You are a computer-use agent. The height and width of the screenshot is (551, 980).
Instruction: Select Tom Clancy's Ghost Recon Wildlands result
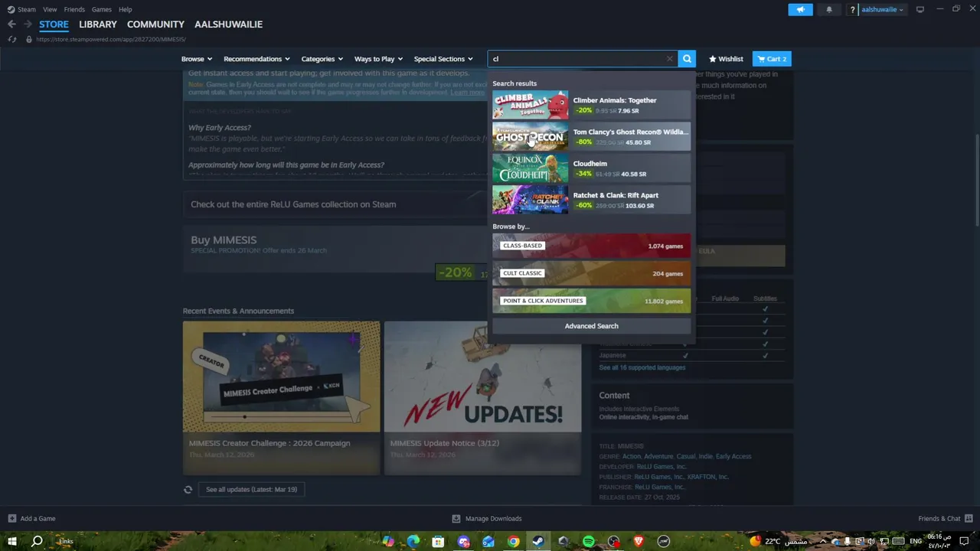click(x=591, y=137)
